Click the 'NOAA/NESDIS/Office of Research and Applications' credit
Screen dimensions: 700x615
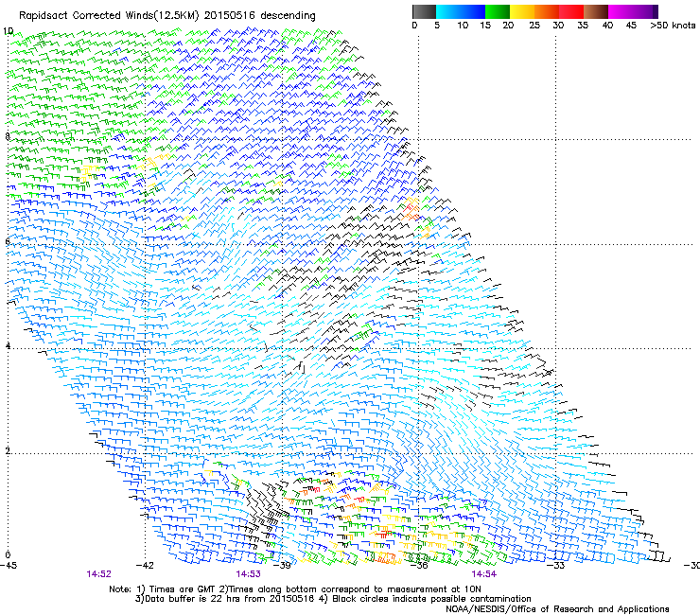tap(557, 609)
